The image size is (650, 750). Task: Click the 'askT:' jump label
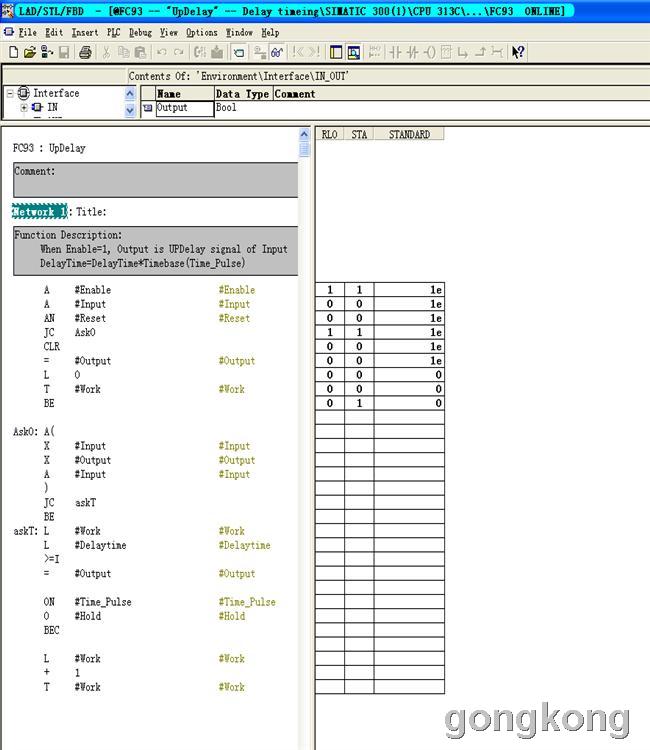pyautogui.click(x=25, y=531)
